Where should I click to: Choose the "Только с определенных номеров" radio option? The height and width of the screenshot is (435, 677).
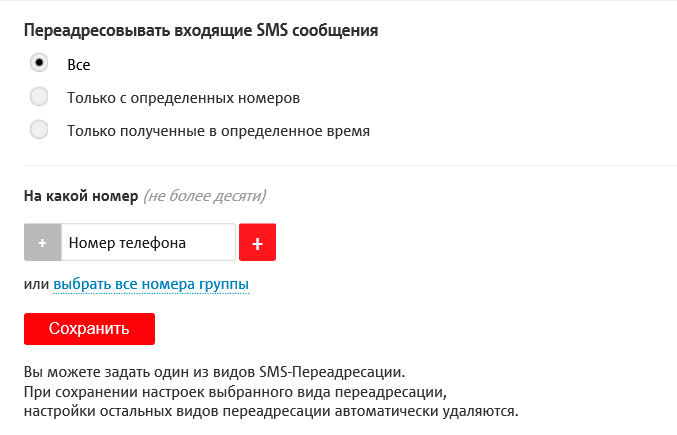coord(39,97)
